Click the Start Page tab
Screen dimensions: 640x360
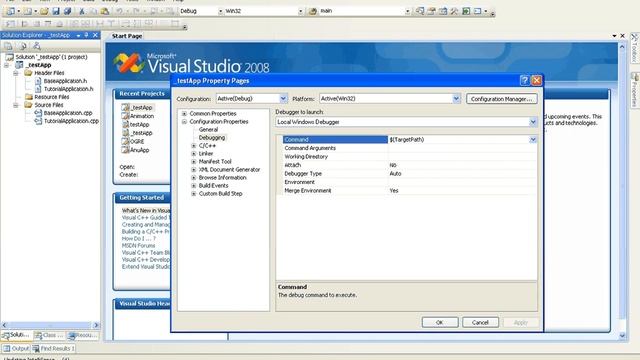point(127,36)
